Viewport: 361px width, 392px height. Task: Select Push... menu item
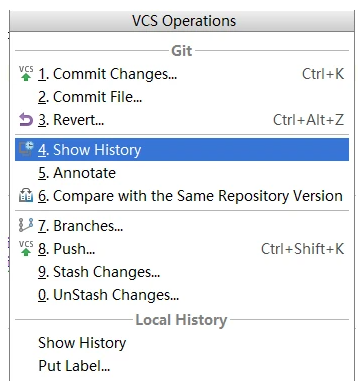click(x=182, y=249)
